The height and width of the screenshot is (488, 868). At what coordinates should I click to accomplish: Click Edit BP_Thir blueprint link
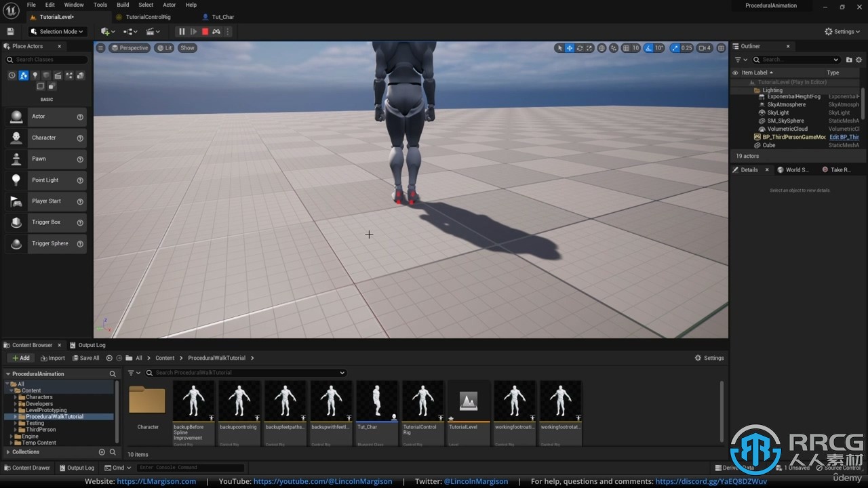pyautogui.click(x=844, y=137)
